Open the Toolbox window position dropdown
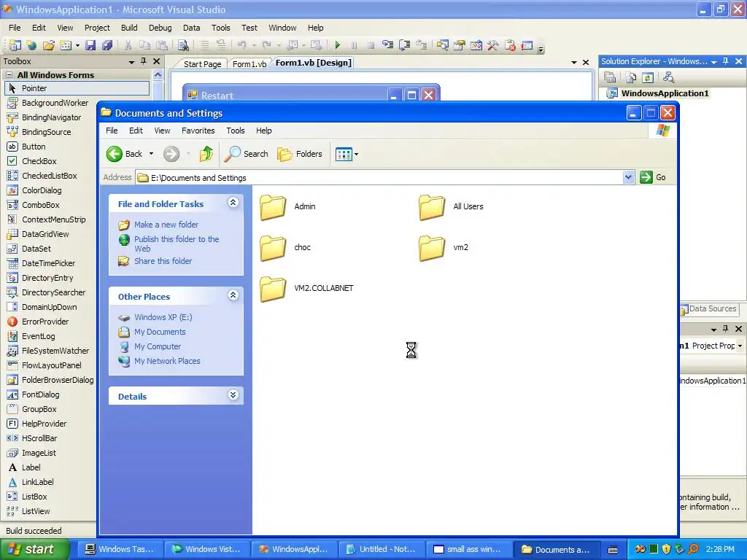 [131, 62]
